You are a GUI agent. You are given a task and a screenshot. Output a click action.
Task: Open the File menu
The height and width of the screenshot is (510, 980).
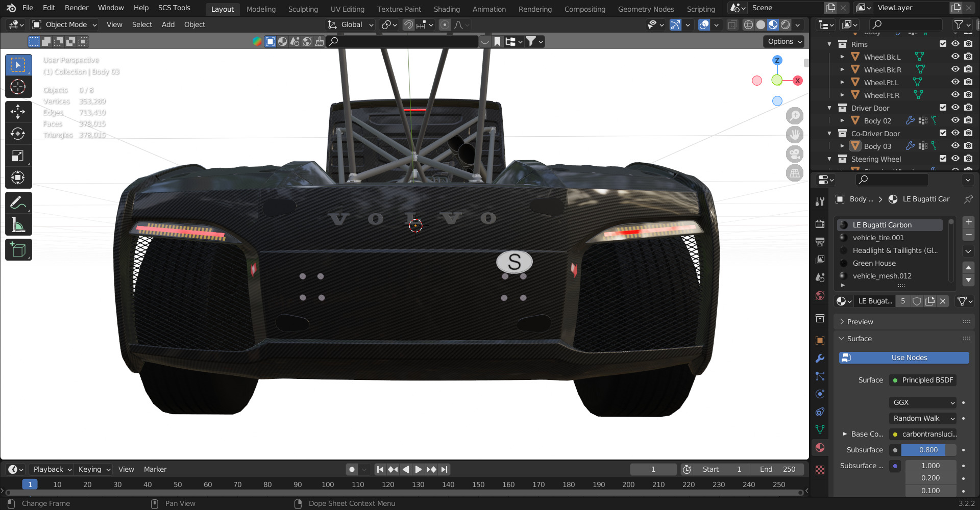pyautogui.click(x=28, y=8)
